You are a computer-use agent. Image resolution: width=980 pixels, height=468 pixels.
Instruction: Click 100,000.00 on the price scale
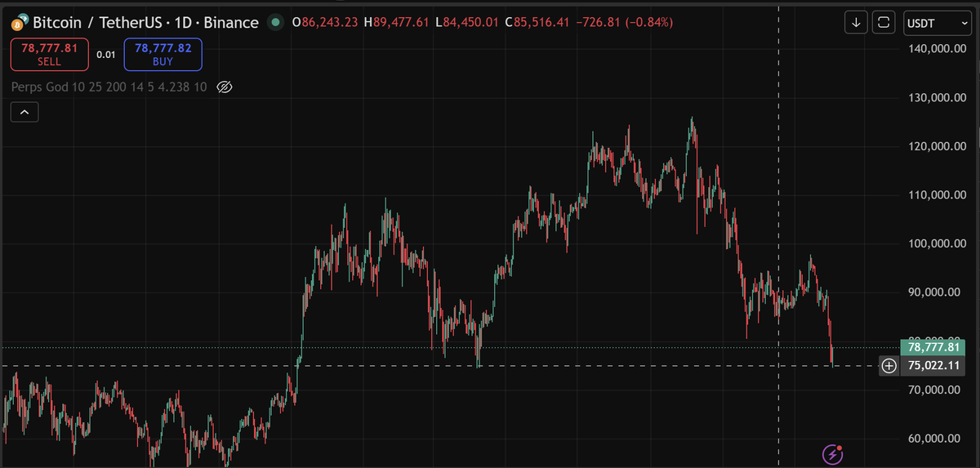[937, 243]
